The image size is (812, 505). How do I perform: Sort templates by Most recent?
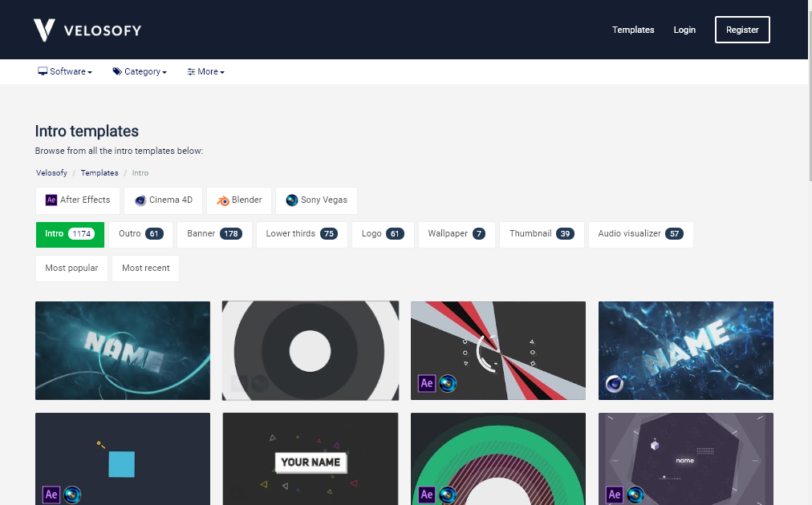pyautogui.click(x=145, y=268)
